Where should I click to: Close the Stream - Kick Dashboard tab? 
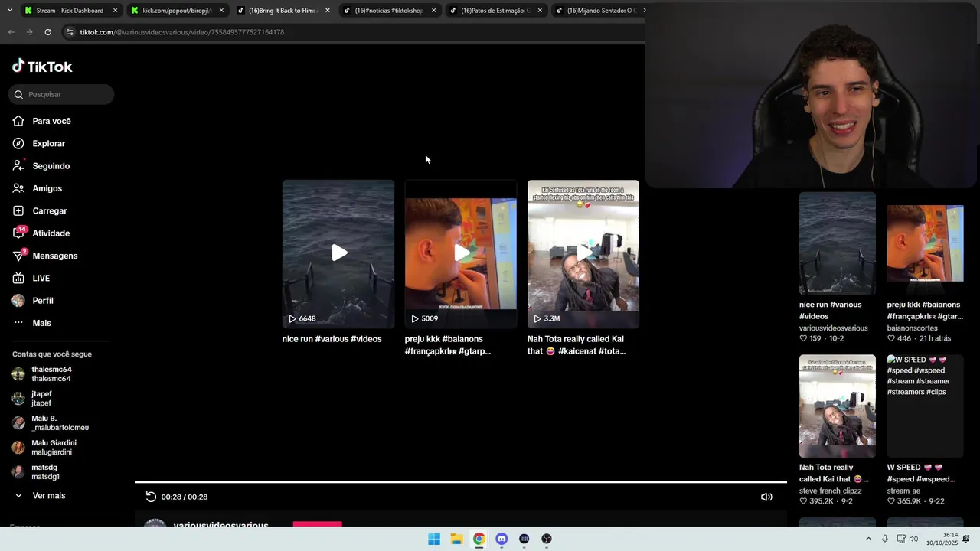click(115, 11)
